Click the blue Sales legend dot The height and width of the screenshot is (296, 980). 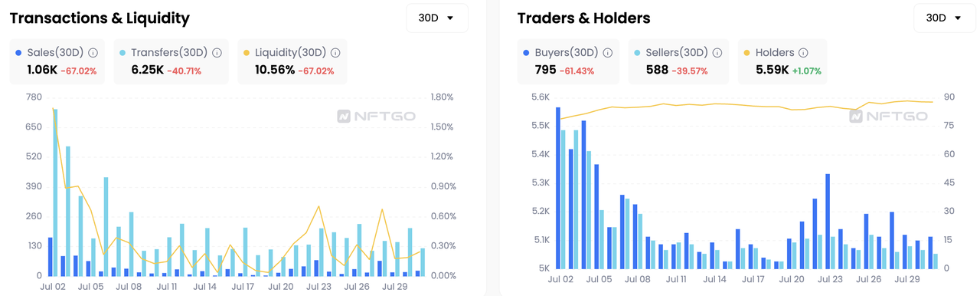click(x=19, y=53)
